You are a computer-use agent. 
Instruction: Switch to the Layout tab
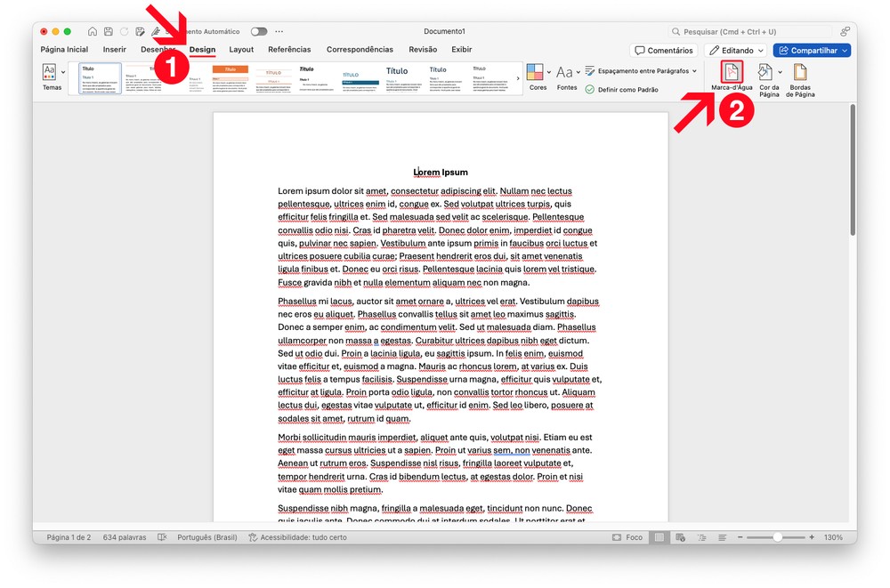[241, 50]
